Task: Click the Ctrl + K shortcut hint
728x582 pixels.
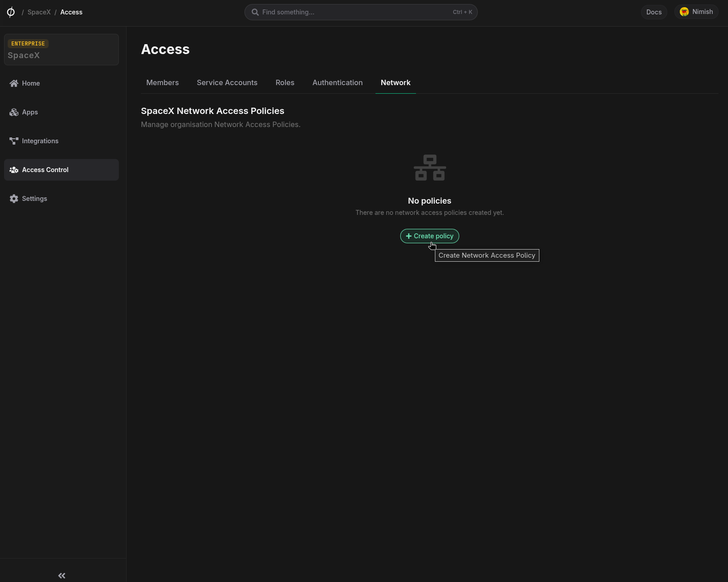Action: 462,12
